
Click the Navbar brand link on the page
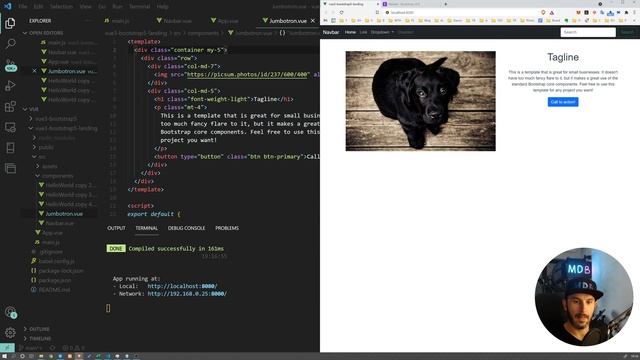(331, 32)
